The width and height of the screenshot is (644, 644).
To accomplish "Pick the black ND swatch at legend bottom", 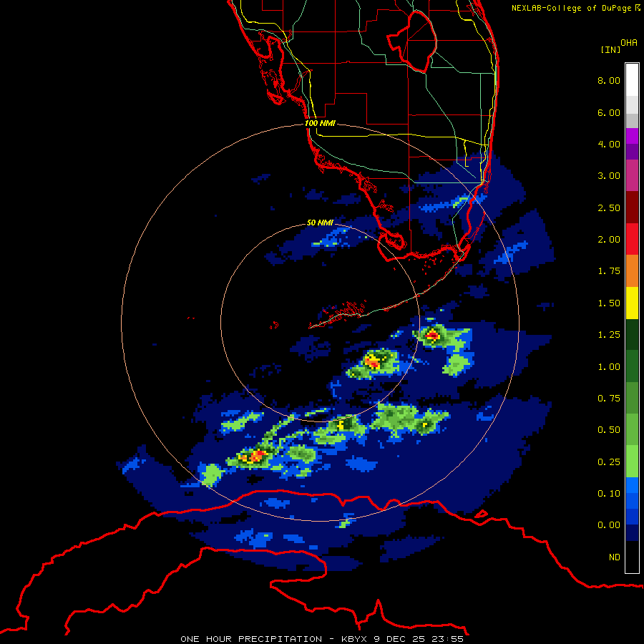I will 632,557.
